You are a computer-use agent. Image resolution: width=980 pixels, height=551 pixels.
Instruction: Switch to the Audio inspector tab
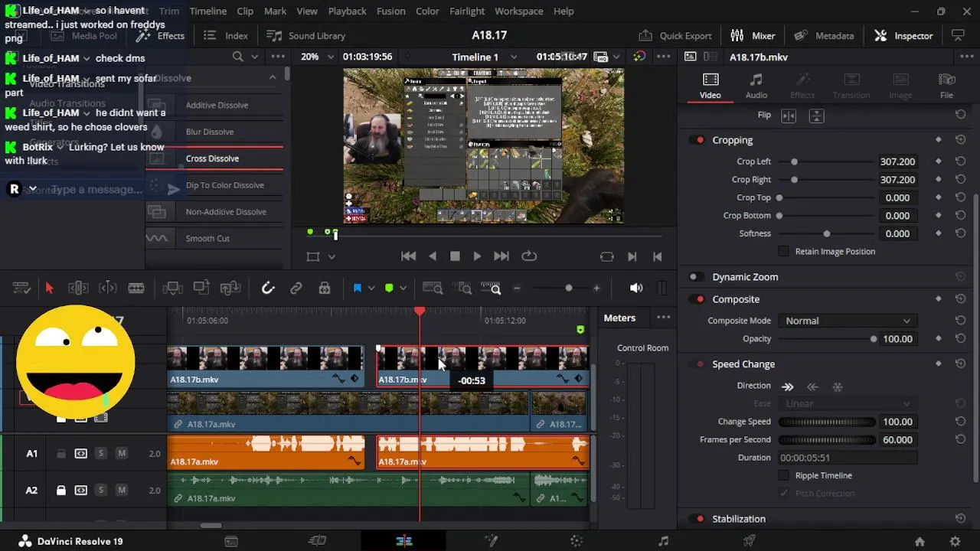click(756, 86)
